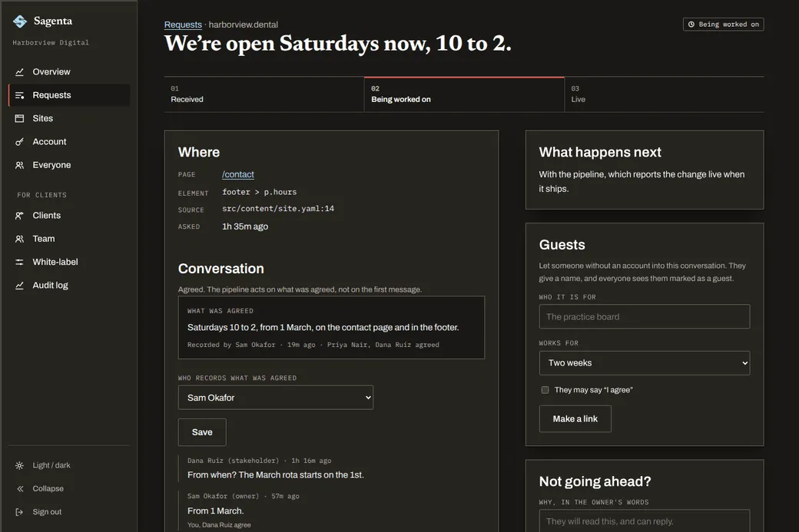Click the clock icon in status badge
Viewport: 799px width, 532px height.
[691, 25]
